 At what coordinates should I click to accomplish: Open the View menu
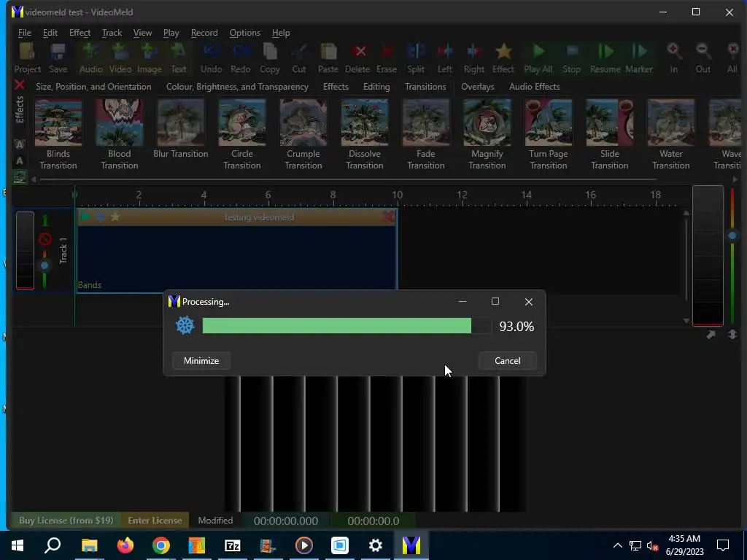click(x=142, y=32)
